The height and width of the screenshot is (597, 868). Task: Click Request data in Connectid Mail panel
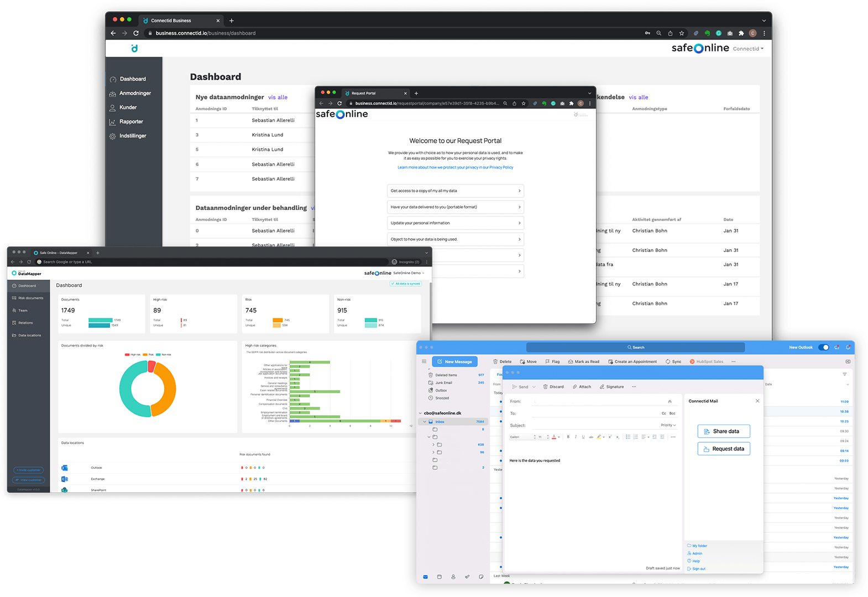pos(724,449)
